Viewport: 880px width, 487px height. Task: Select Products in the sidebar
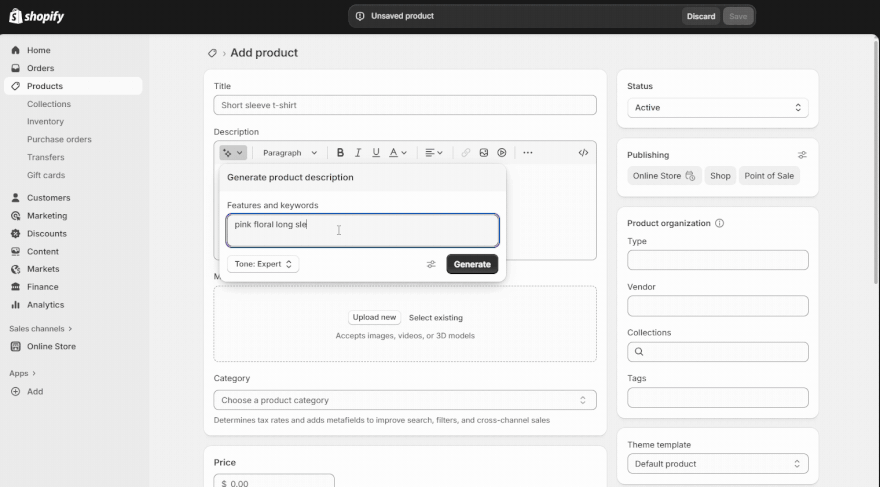73,86
